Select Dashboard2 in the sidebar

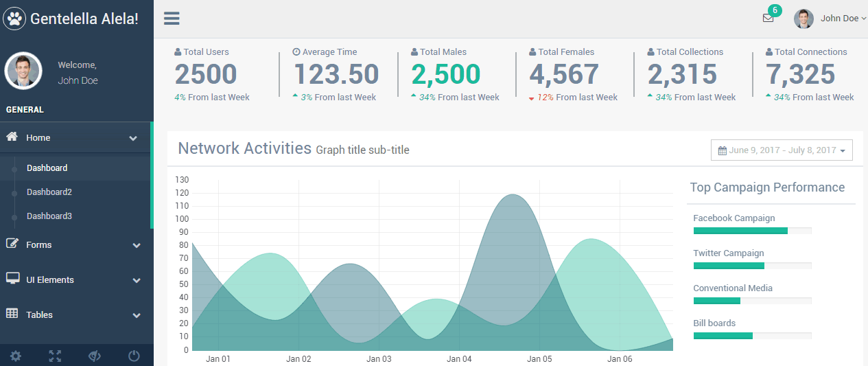[49, 192]
